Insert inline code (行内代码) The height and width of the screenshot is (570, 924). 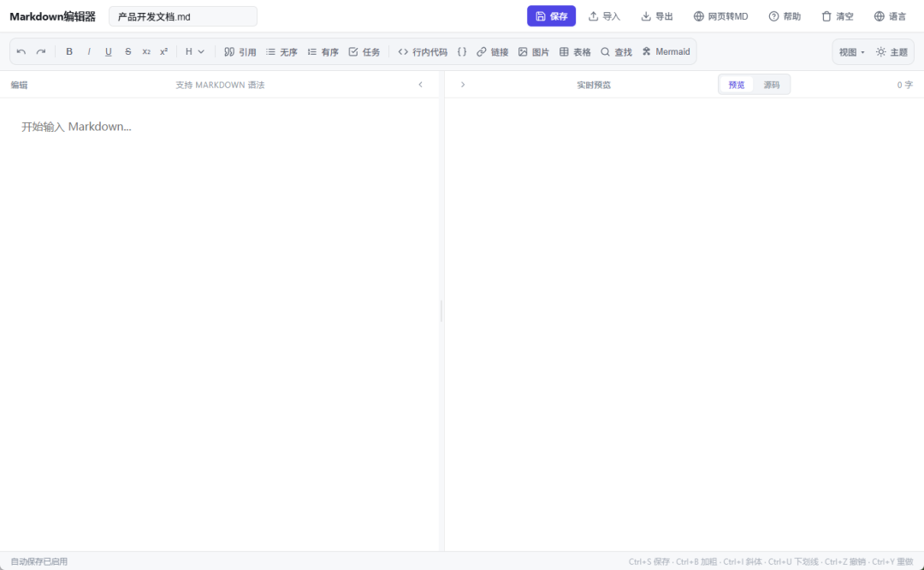[423, 52]
